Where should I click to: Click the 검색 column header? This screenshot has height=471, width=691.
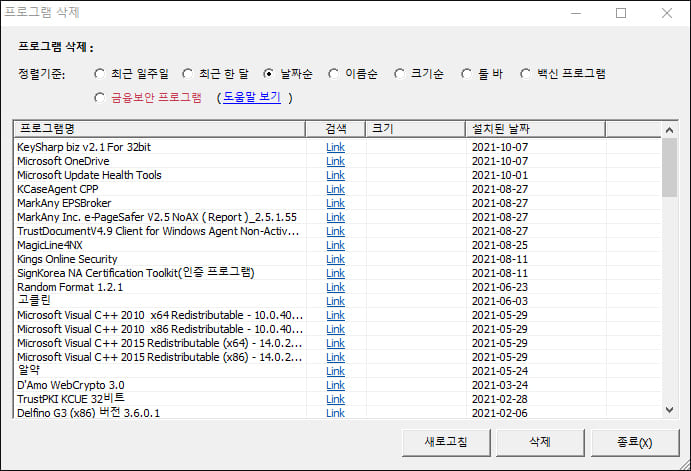(335, 129)
